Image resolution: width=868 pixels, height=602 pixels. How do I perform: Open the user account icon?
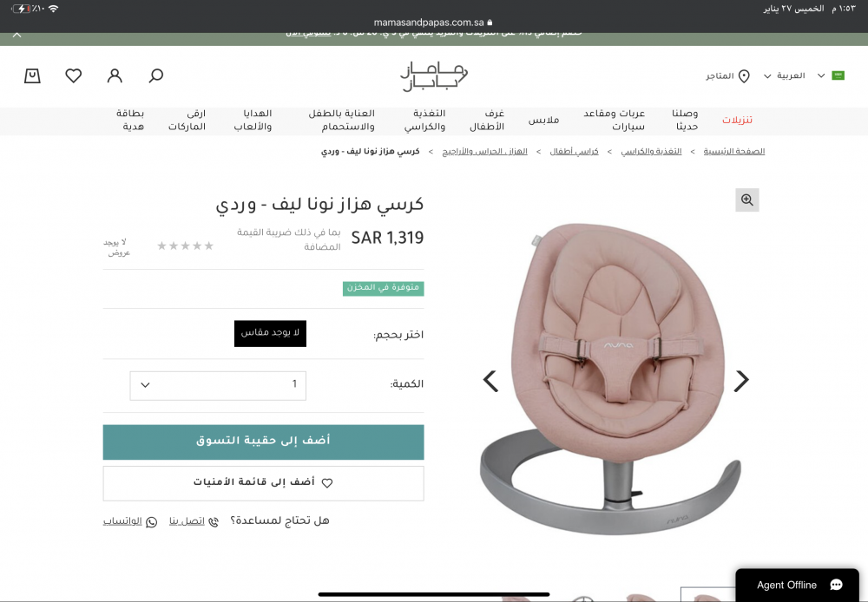tap(115, 75)
